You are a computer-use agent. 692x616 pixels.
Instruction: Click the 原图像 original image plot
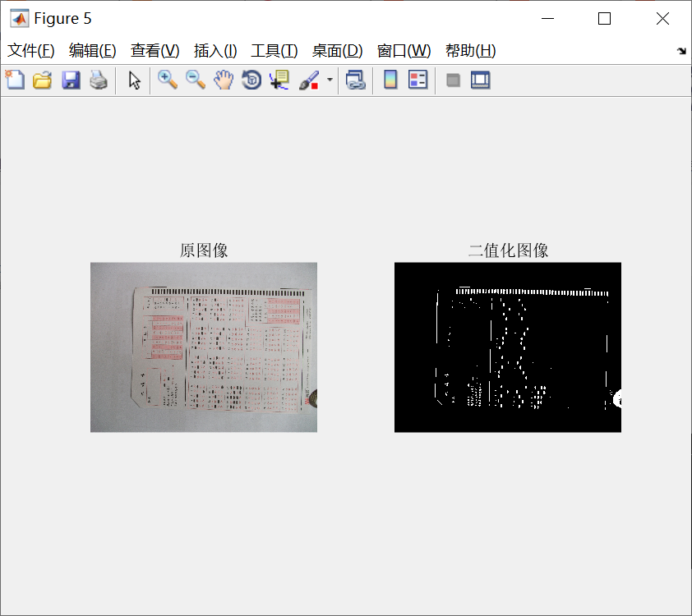pos(204,347)
